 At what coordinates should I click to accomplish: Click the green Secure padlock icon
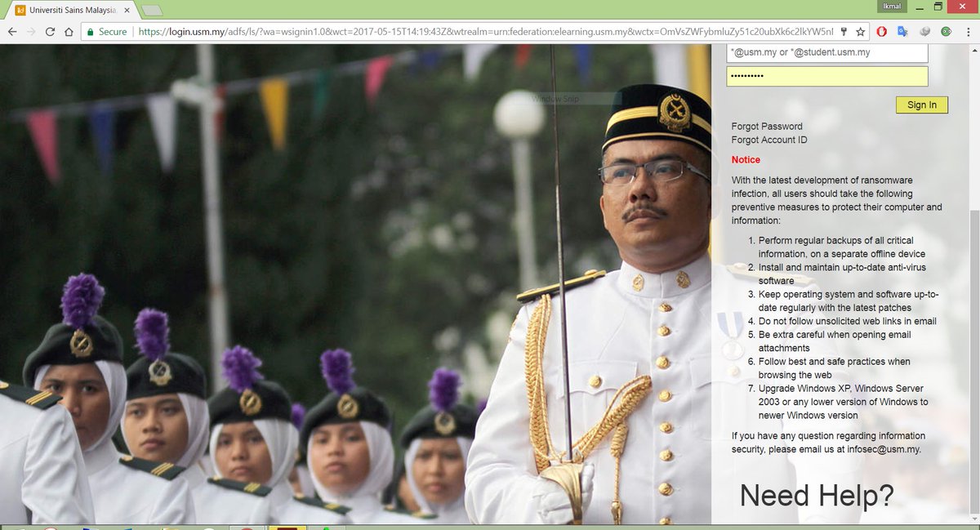pos(91,32)
